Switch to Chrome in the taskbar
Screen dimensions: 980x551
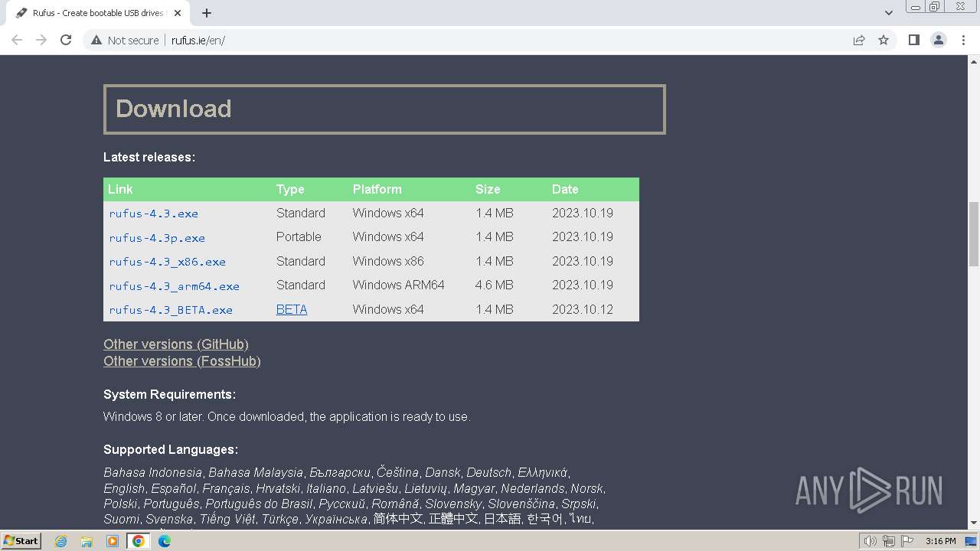tap(138, 541)
